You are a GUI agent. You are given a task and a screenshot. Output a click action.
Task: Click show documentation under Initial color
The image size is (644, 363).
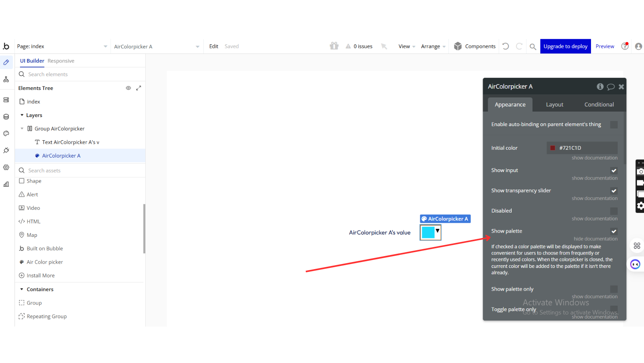pos(595,158)
